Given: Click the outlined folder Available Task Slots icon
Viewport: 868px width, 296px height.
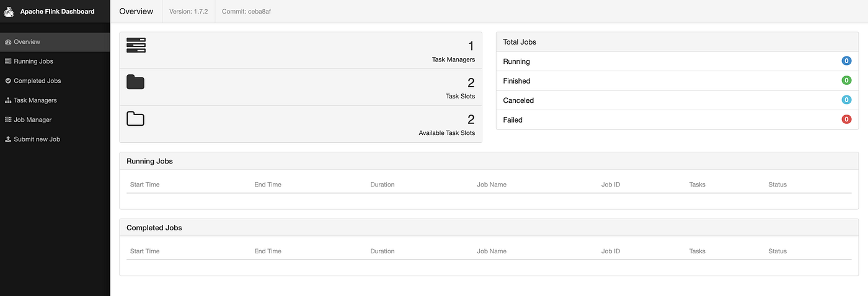Looking at the screenshot, I should click(x=135, y=118).
